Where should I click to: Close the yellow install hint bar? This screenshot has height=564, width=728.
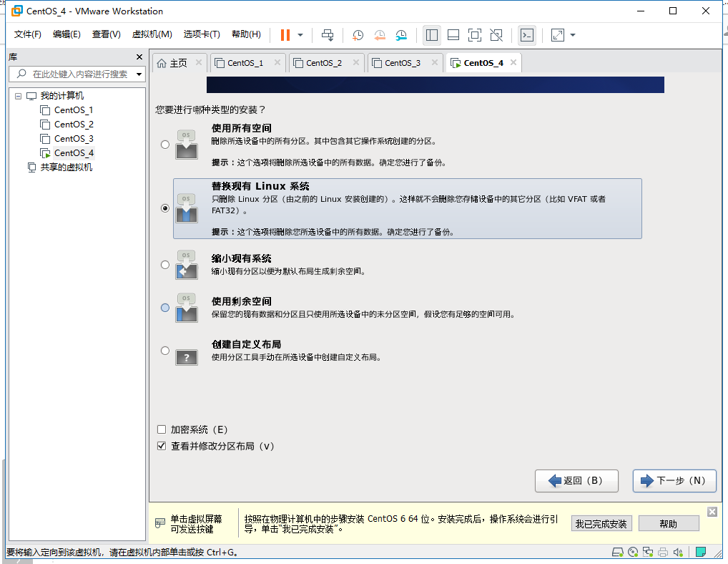pos(712,512)
